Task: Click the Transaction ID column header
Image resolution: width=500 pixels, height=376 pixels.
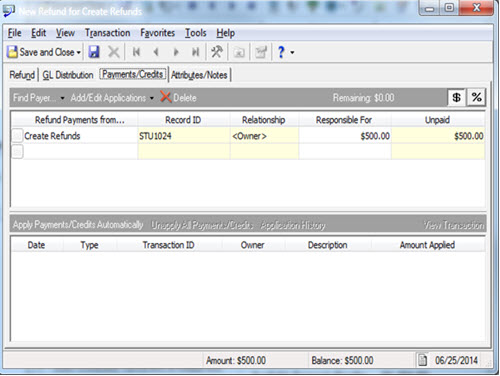Action: [168, 245]
